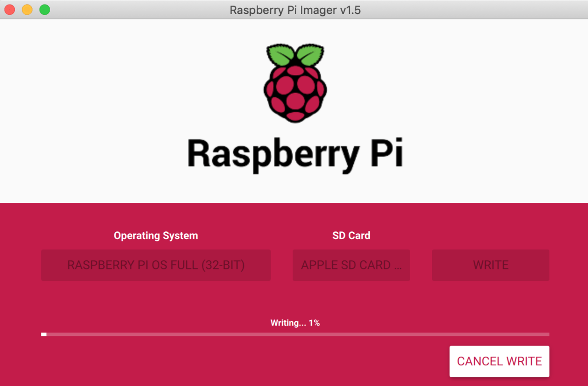Click the "SD Card" heading label
The height and width of the screenshot is (386, 588).
pos(351,236)
